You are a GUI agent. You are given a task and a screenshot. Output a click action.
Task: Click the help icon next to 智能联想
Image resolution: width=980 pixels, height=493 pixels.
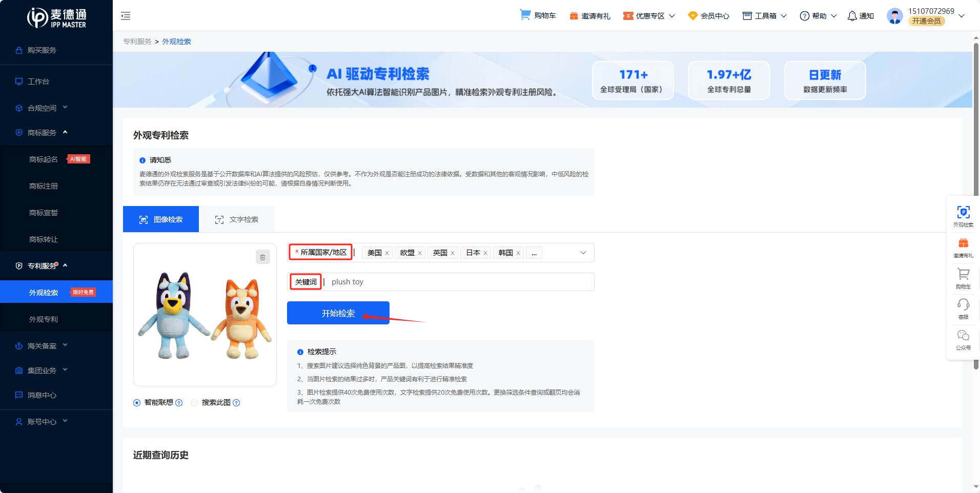click(x=179, y=403)
